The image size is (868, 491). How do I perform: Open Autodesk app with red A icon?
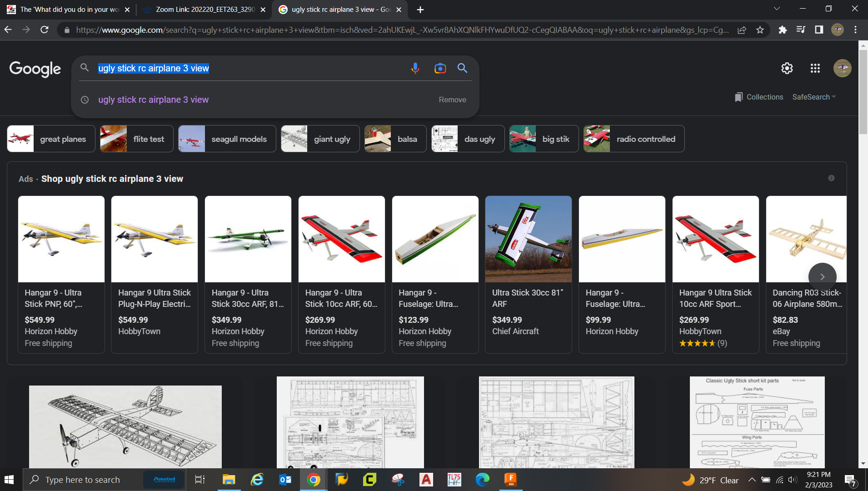(426, 480)
